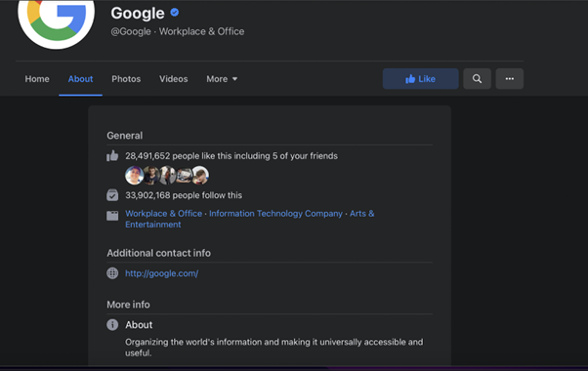Visit the http://google.com/ website link

tap(161, 273)
